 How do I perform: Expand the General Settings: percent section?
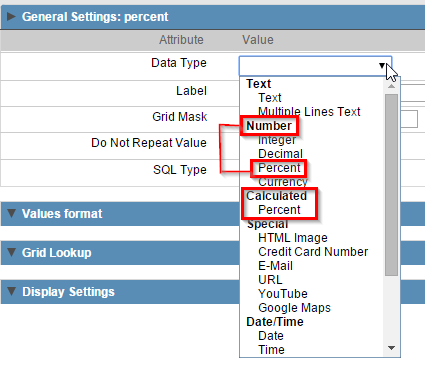[x=11, y=16]
